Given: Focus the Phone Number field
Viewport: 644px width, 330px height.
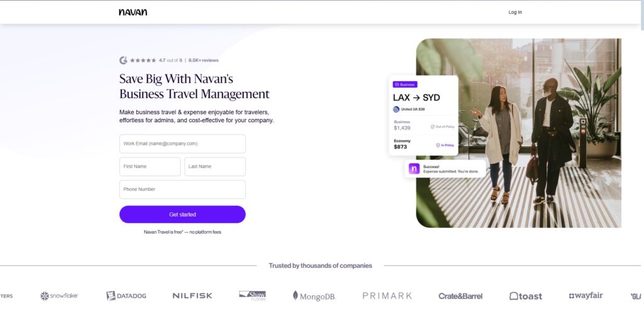Looking at the screenshot, I should pos(182,190).
